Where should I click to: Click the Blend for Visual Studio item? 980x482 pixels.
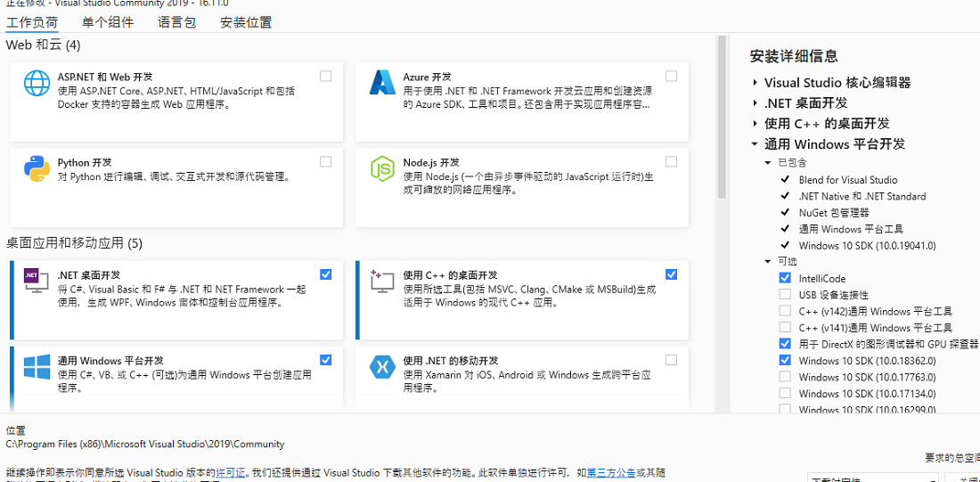pos(848,179)
